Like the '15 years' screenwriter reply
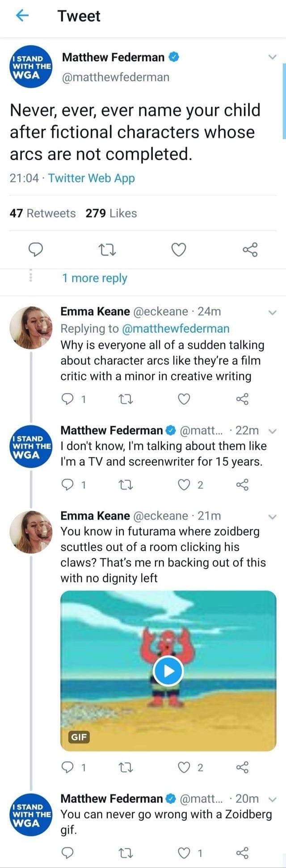Image resolution: width=286 pixels, height=868 pixels. coord(184,485)
